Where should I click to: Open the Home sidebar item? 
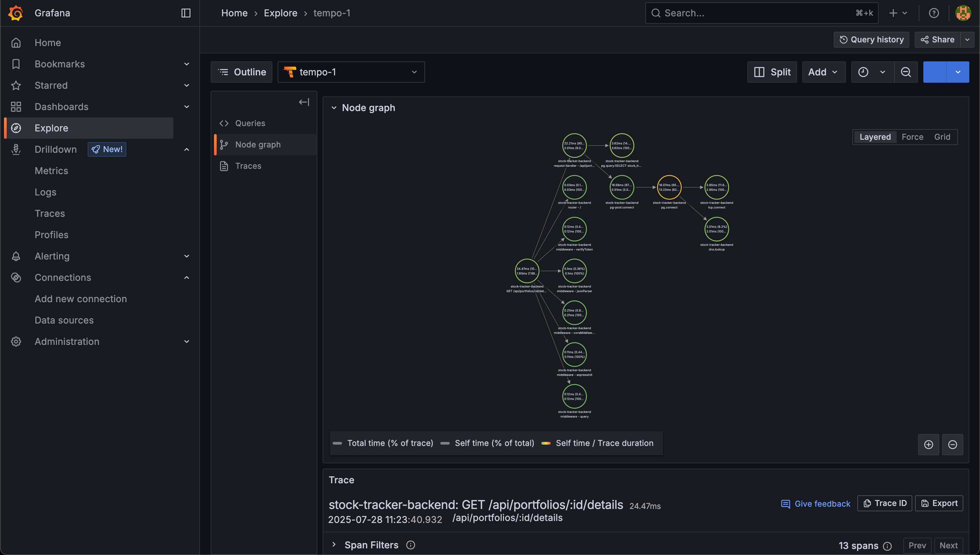tap(48, 43)
